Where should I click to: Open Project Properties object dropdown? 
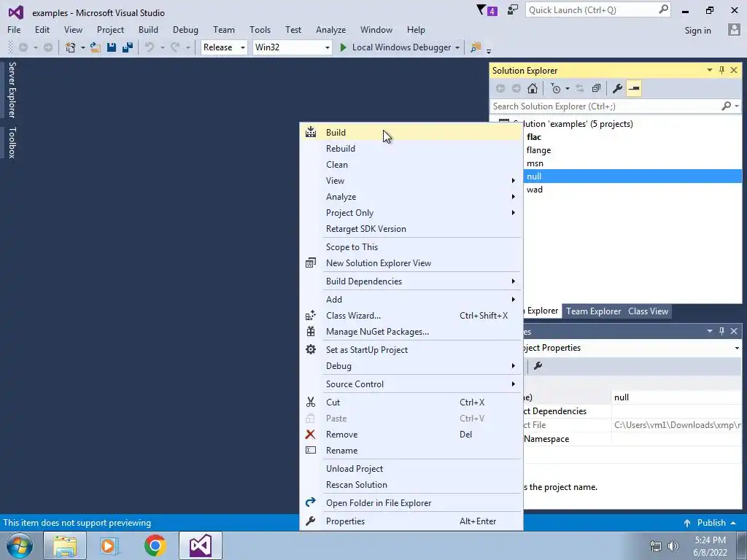[x=737, y=348]
